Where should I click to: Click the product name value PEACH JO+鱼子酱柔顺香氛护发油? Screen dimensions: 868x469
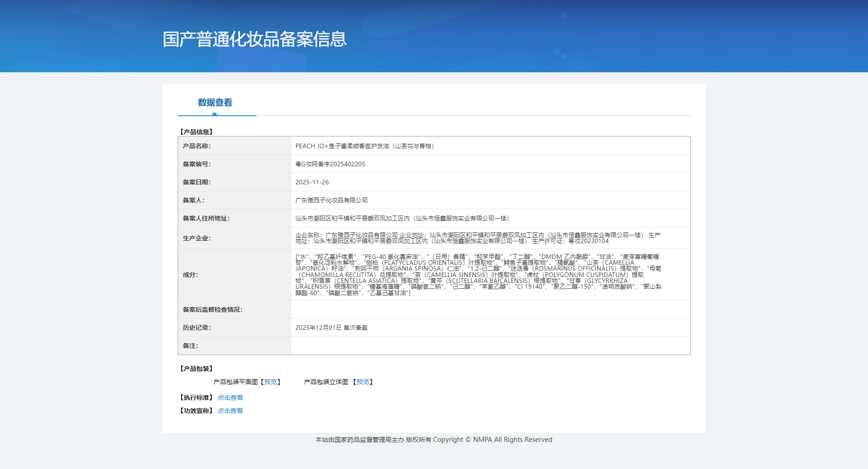(x=364, y=146)
